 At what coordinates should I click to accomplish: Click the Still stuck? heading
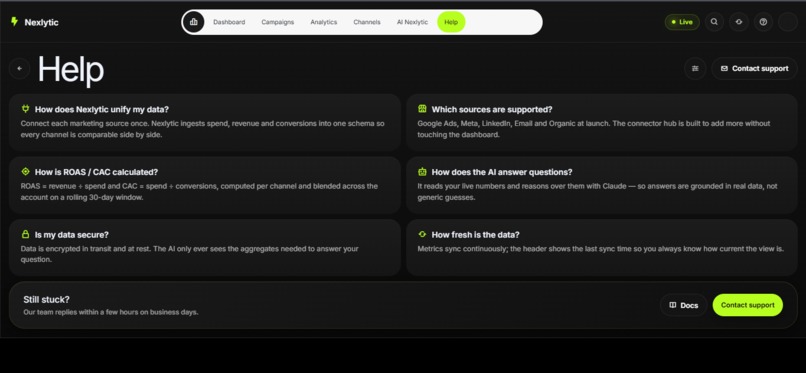[x=46, y=300]
